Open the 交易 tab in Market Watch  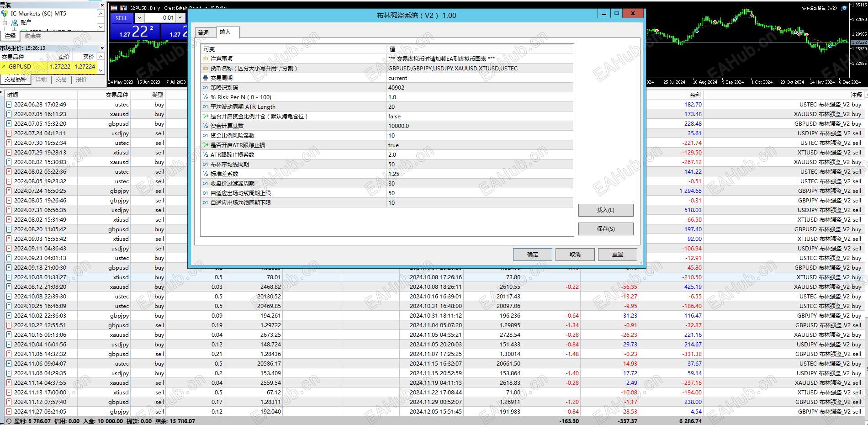(x=61, y=80)
